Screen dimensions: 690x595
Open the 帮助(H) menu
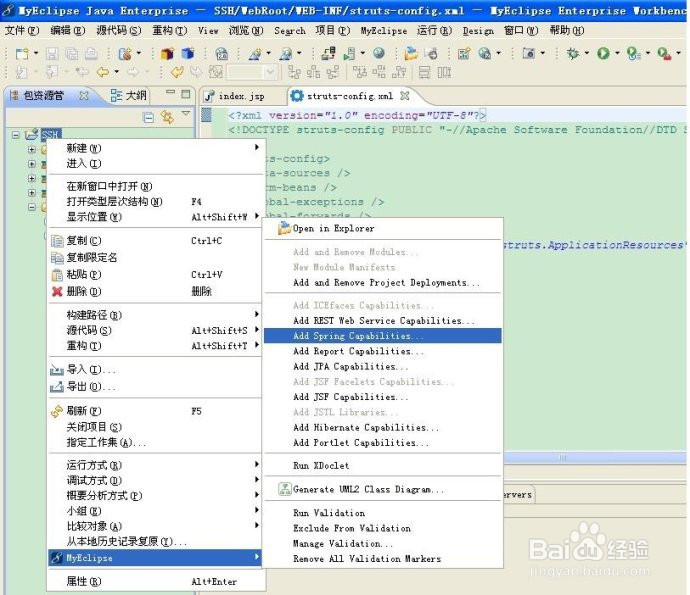567,30
